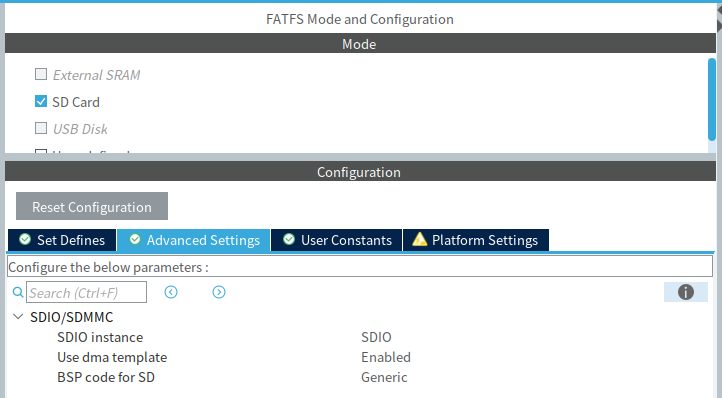Click green check icon on Set Defines
The width and height of the screenshot is (722, 398).
pos(25,239)
